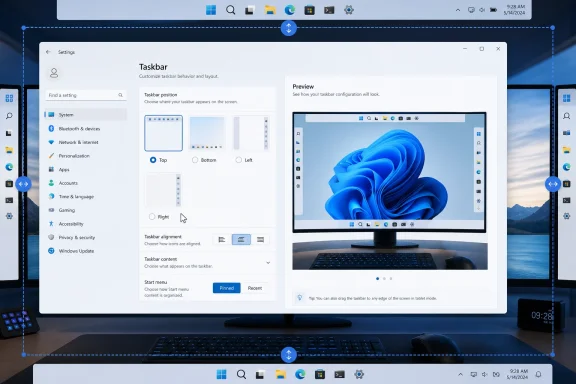Open File Explorer on the left vertical taskbar
The width and height of the screenshot is (576, 384).
[9, 150]
